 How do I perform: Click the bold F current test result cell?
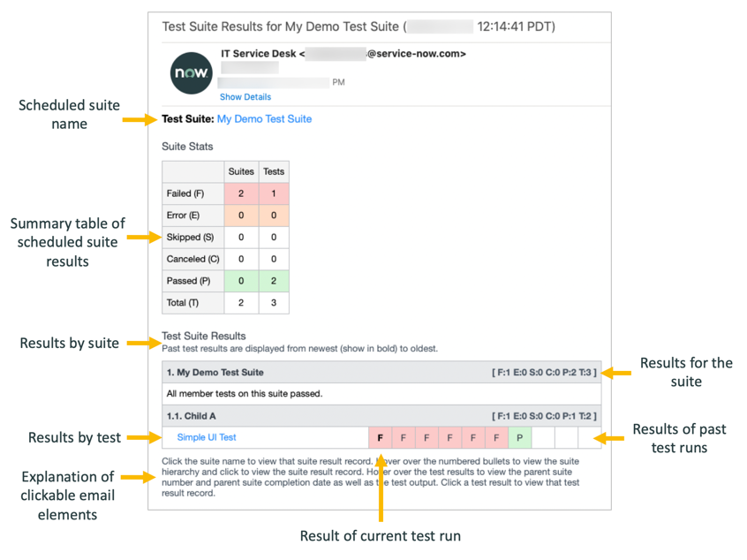381,437
